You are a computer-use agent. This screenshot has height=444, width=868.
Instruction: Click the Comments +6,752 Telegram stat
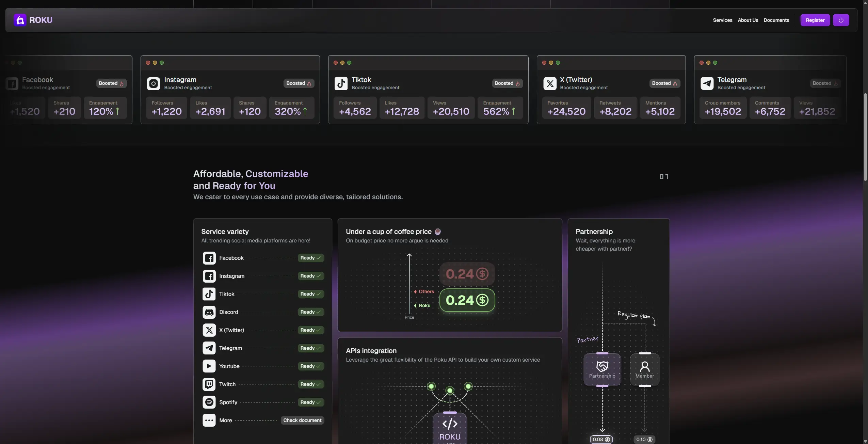pyautogui.click(x=770, y=108)
